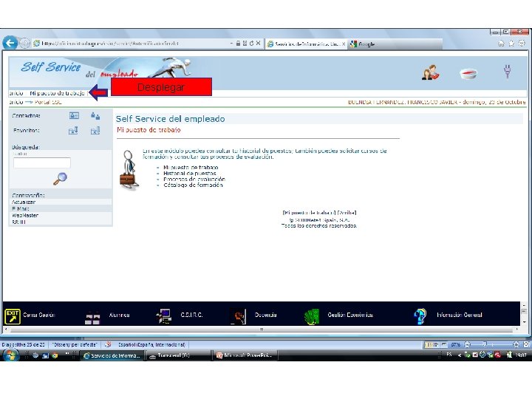Image resolution: width=532 pixels, height=399 pixels.
Task: Click the green Gestión Económica icon
Action: pyautogui.click(x=312, y=316)
